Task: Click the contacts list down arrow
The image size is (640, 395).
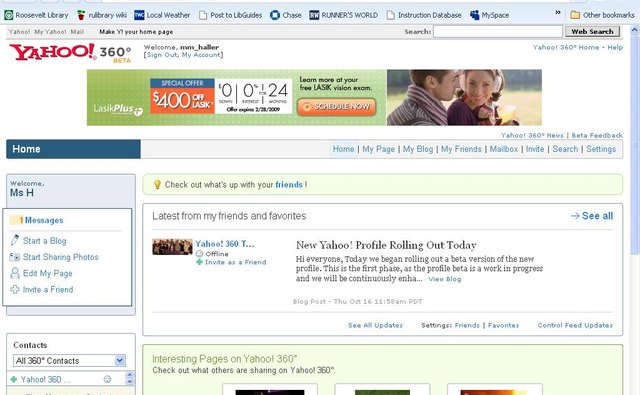Action: pyautogui.click(x=130, y=382)
